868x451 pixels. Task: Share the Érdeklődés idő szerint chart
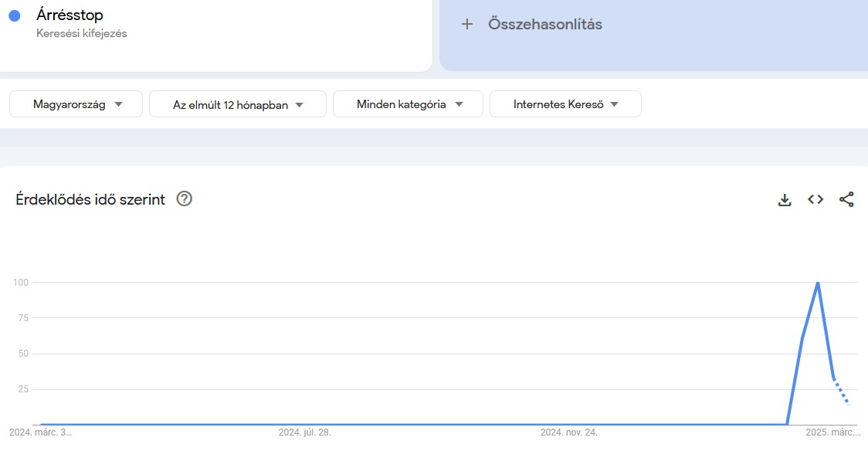[x=846, y=200]
